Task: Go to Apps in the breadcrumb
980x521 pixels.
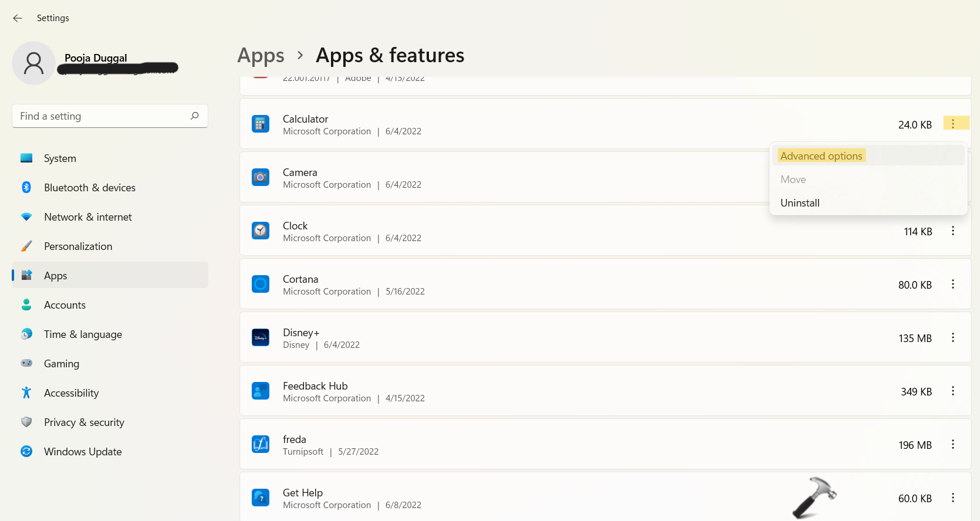Action: tap(261, 56)
